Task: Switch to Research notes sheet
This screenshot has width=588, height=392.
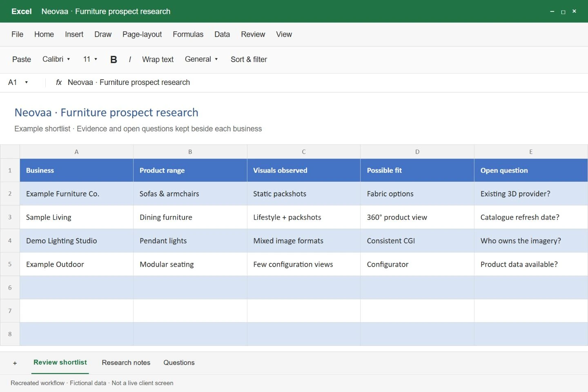Action: pyautogui.click(x=126, y=363)
